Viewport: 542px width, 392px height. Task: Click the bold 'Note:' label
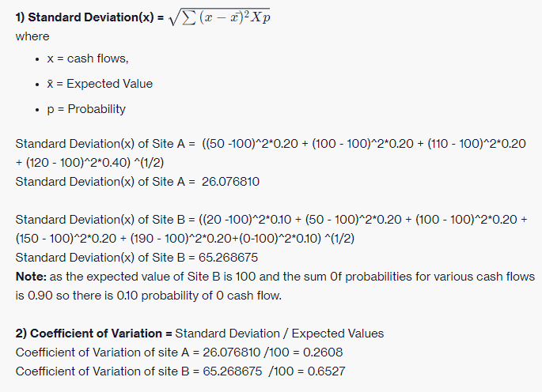31,277
